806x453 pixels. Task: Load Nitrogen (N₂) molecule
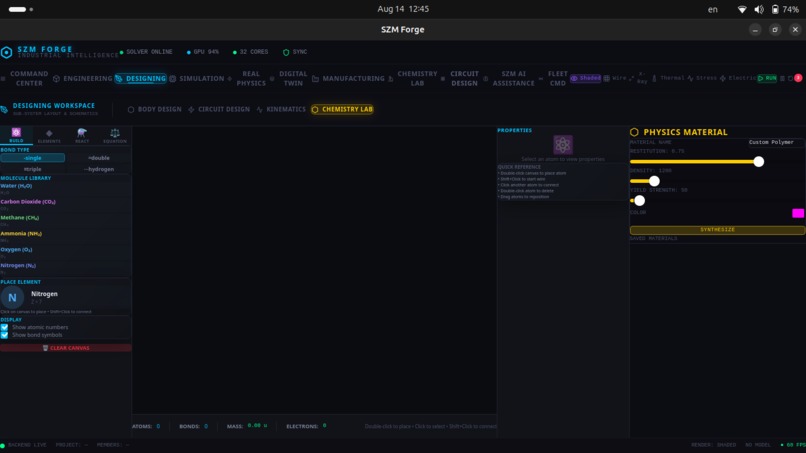pos(65,268)
